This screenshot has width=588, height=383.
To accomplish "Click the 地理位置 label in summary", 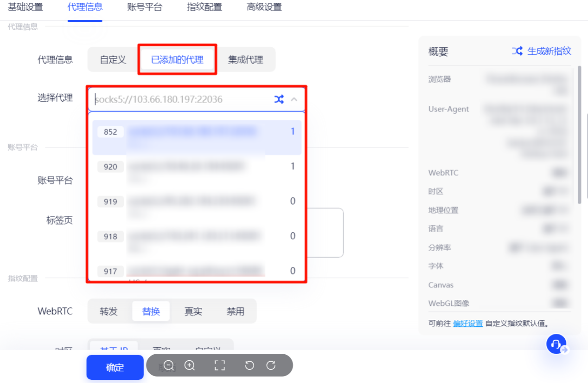I will (x=443, y=210).
